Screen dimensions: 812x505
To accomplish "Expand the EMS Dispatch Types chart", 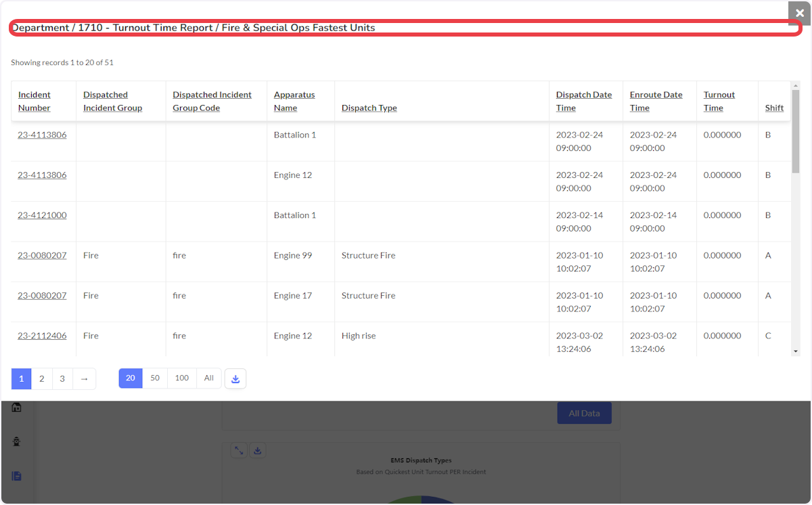I will 240,450.
